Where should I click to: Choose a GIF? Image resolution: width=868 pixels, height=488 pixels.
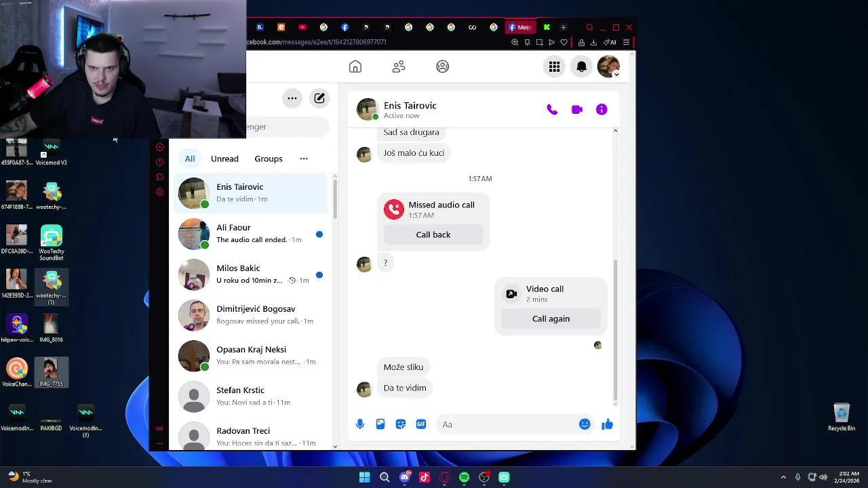coord(421,424)
